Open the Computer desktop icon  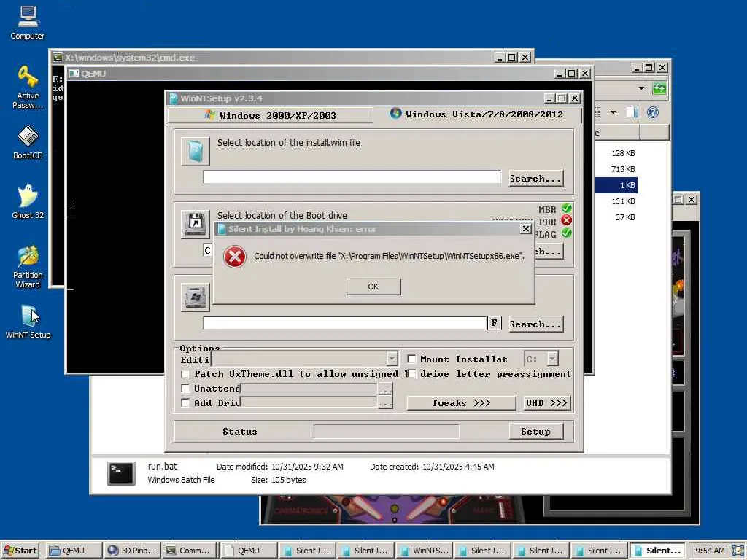[27, 23]
